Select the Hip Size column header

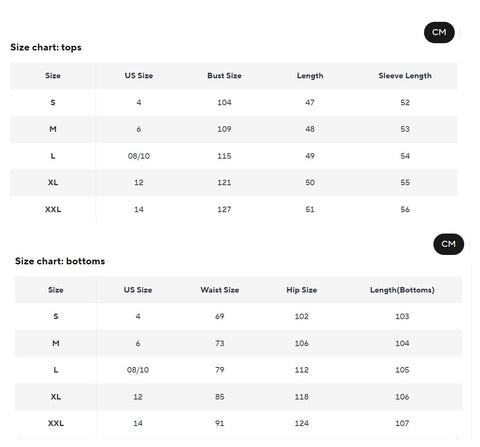[302, 290]
